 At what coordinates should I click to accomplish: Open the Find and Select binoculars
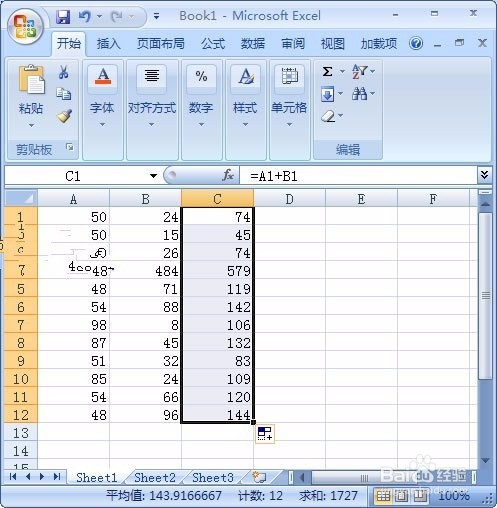point(359,94)
